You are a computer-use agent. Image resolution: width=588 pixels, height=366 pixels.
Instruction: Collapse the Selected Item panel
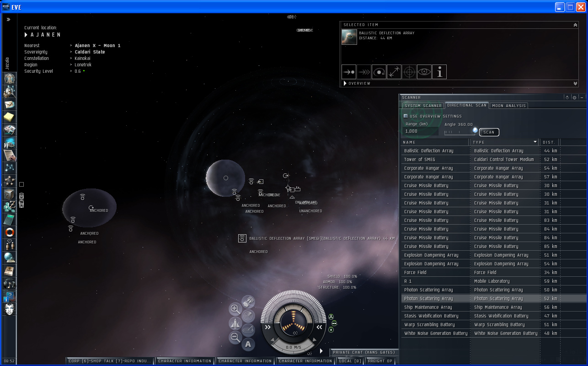[575, 25]
